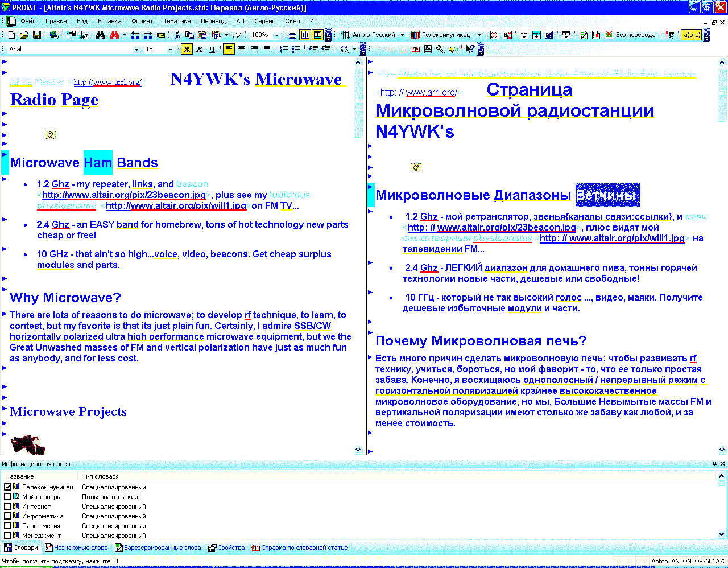Click the wrench settings icon
This screenshot has width=728, height=568.
click(x=440, y=49)
